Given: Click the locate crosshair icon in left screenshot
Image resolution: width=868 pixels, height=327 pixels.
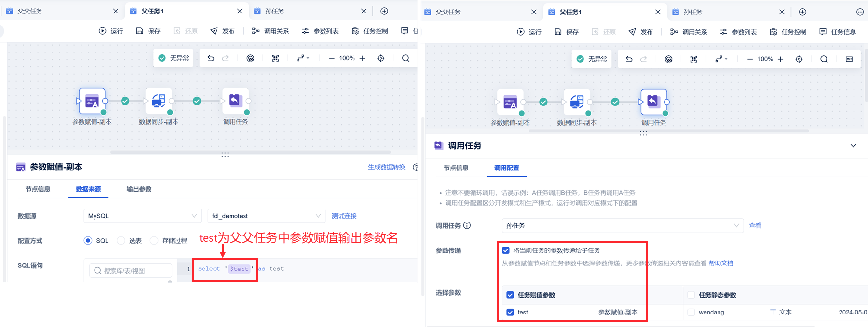Looking at the screenshot, I should tap(381, 58).
